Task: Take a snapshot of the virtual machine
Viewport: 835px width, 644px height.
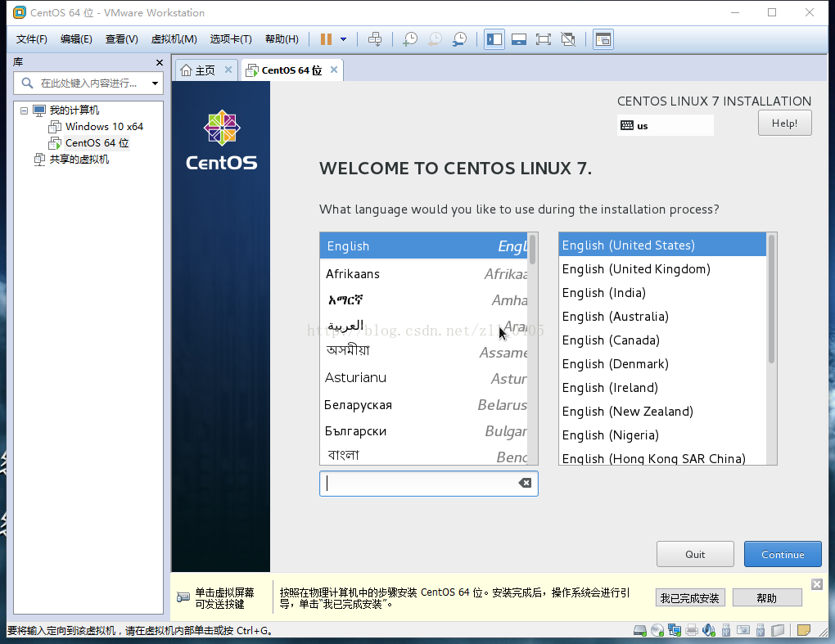Action: click(410, 38)
